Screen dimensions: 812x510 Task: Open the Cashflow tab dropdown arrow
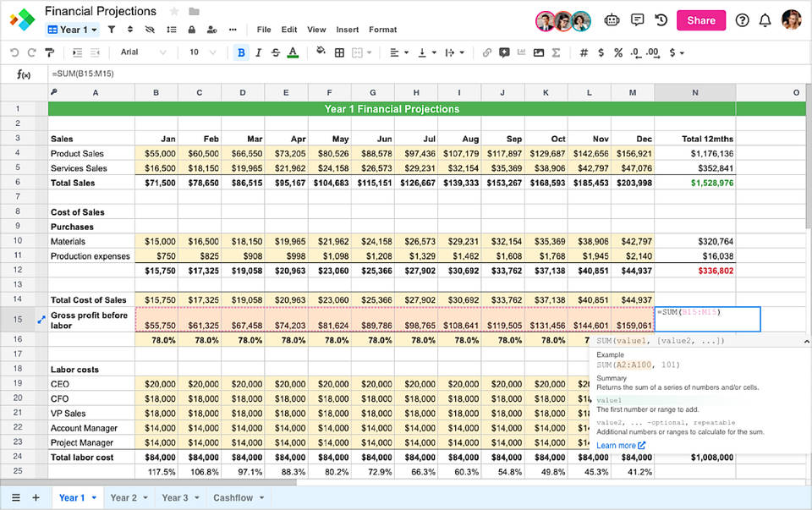261,498
